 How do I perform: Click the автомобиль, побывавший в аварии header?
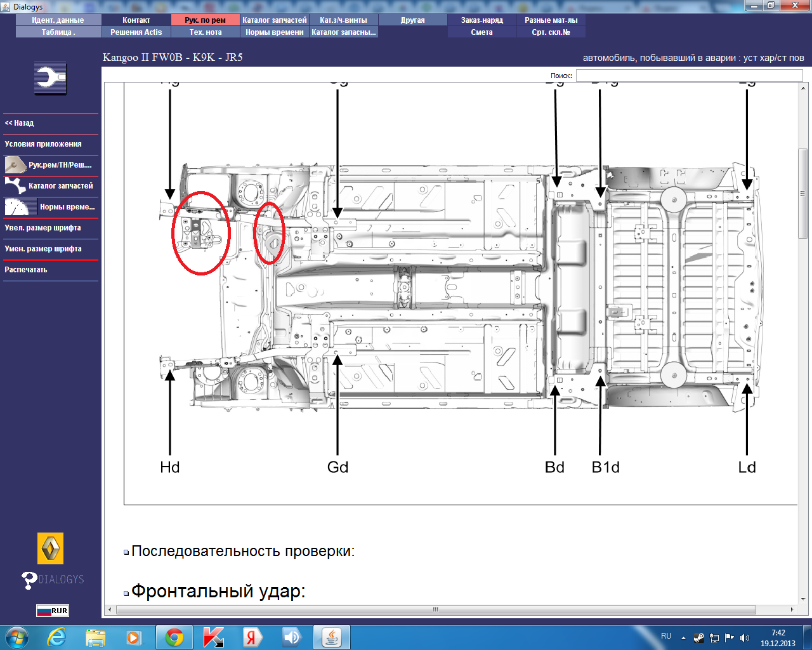pos(693,58)
